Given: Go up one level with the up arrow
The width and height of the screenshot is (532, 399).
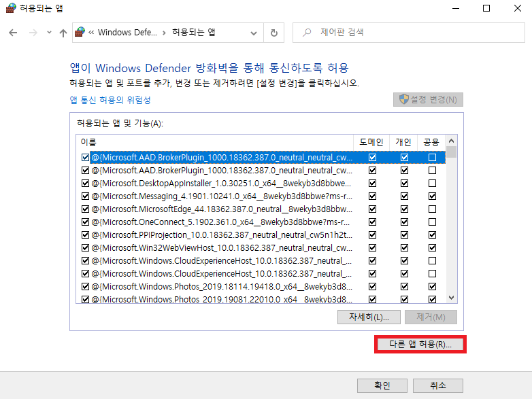Looking at the screenshot, I should [x=63, y=33].
